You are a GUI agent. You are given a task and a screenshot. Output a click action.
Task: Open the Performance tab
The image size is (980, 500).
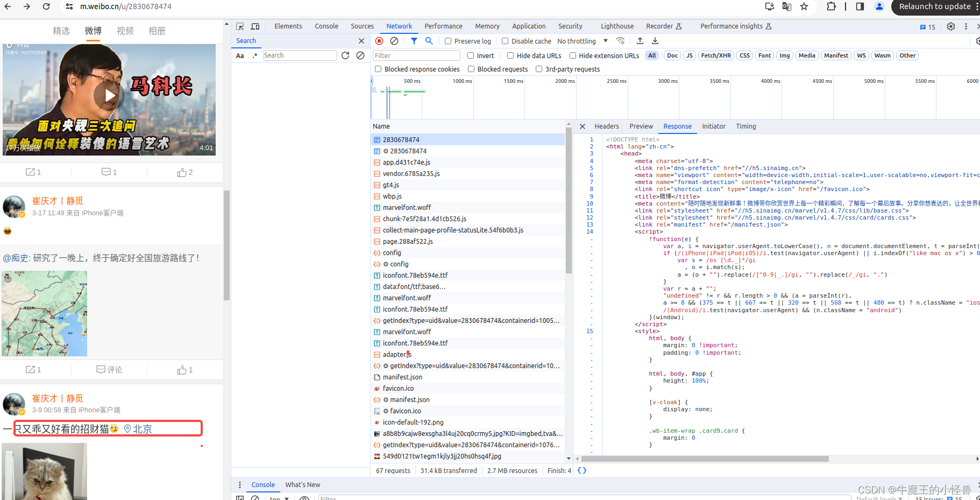tap(443, 26)
